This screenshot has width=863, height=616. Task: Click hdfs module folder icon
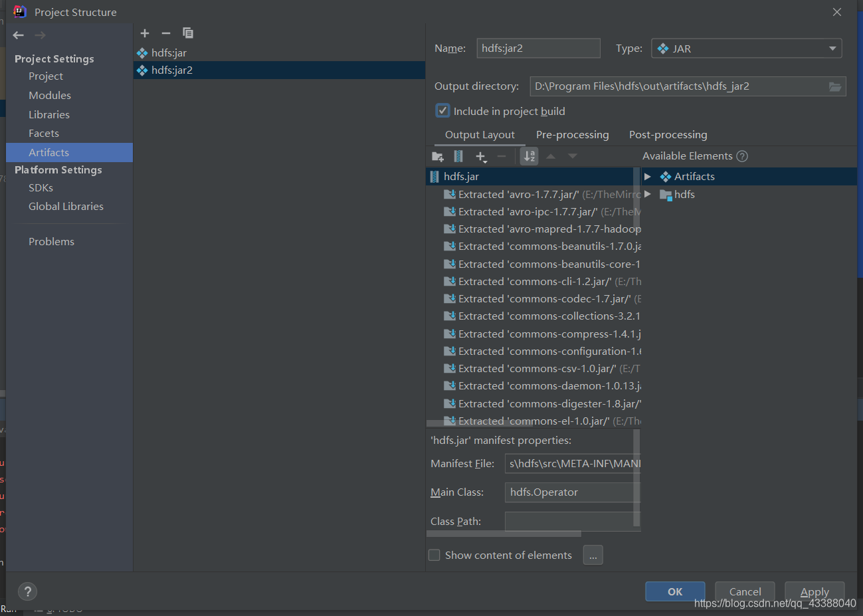pyautogui.click(x=666, y=195)
